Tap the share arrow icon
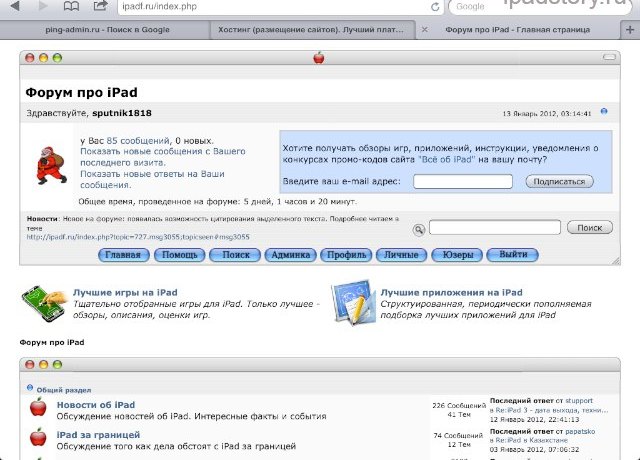640x460 pixels. pos(100,5)
